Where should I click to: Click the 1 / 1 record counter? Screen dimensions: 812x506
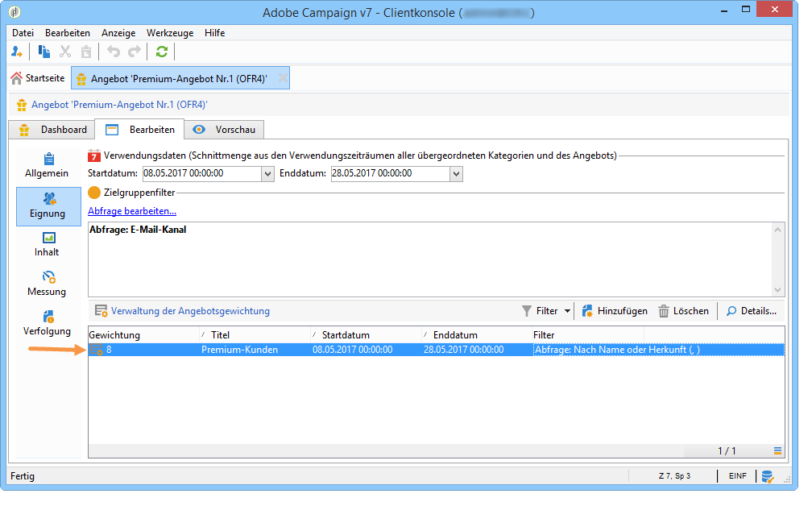coord(727,452)
